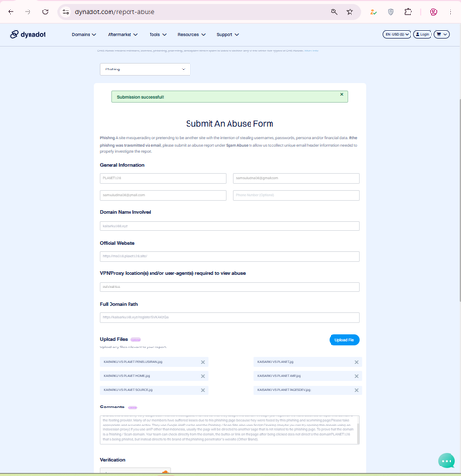Click the Full Domain Path field
The width and height of the screenshot is (461, 476).
click(x=230, y=317)
